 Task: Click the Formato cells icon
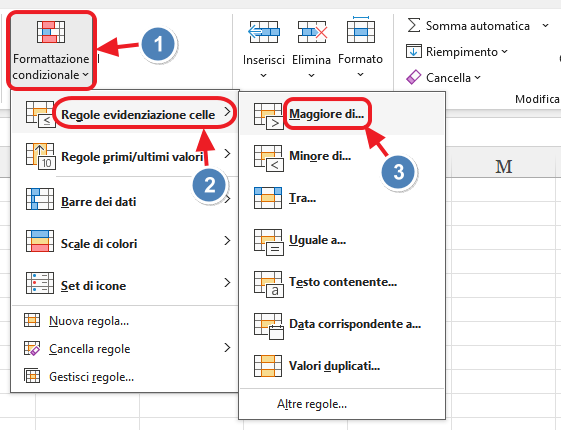(361, 30)
